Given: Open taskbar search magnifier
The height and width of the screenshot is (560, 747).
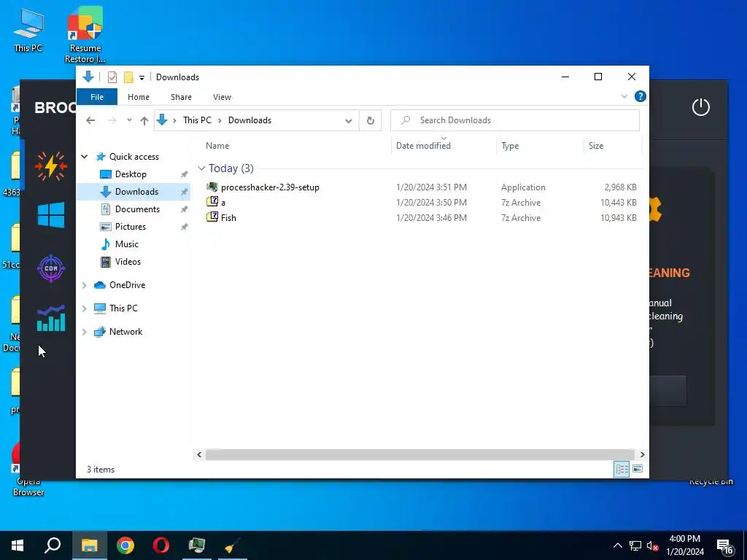Looking at the screenshot, I should click(53, 545).
